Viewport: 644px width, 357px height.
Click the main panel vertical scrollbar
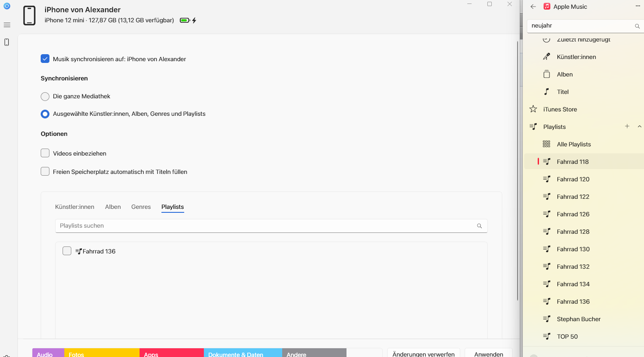(518, 170)
